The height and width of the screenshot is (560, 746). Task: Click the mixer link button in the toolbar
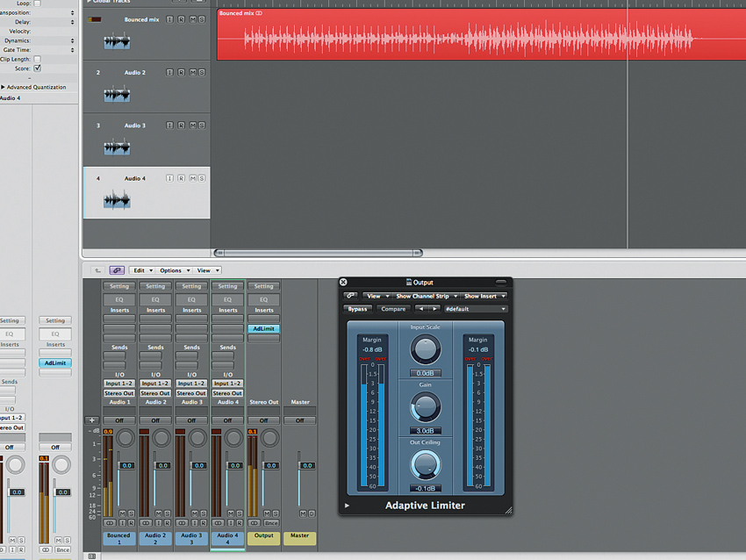(x=117, y=270)
